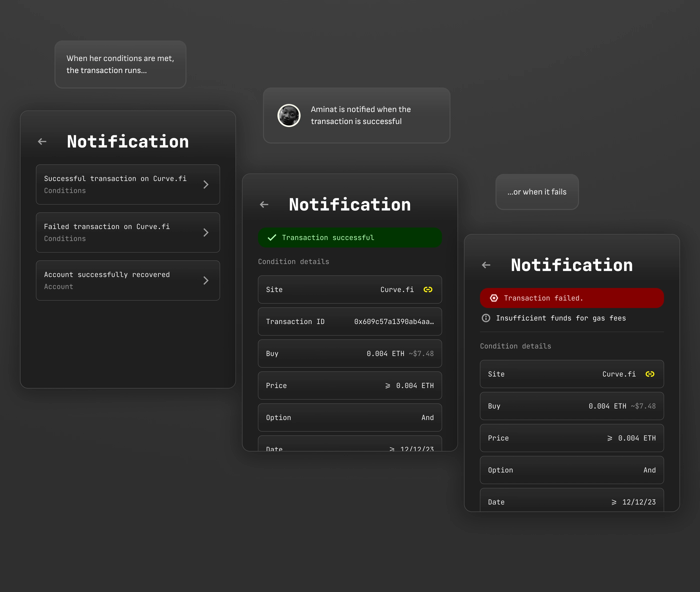Click green checkmark icon in success banner
The width and height of the screenshot is (700, 592).
click(272, 237)
